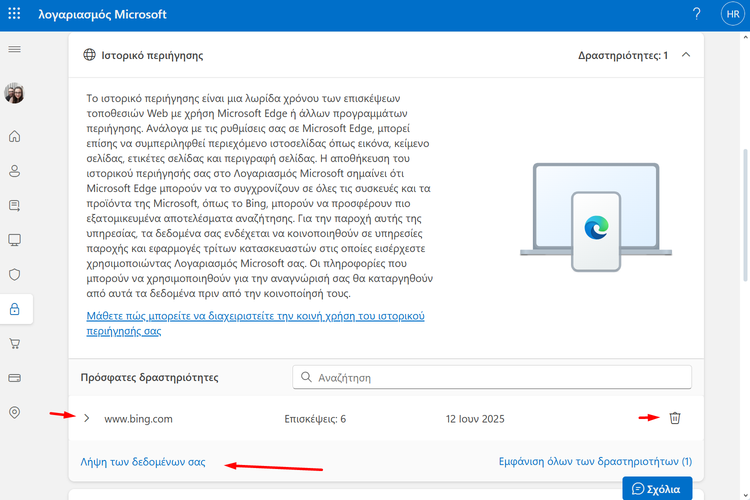Expand the www.bing.com activity row
750x500 pixels.
click(x=87, y=418)
